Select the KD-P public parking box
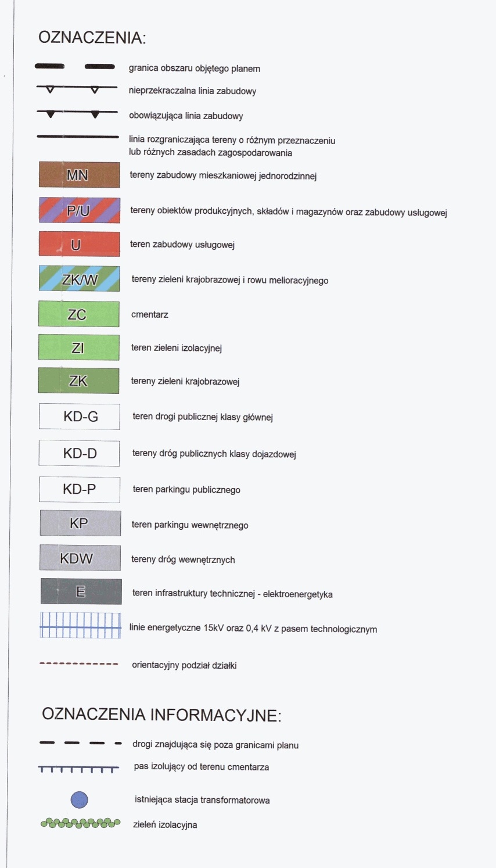 [80, 489]
